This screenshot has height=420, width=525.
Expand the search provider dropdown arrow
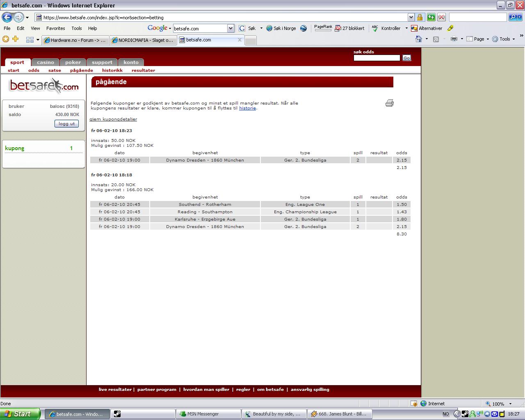click(520, 17)
